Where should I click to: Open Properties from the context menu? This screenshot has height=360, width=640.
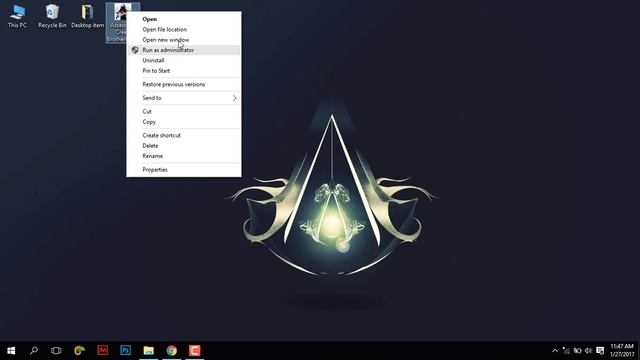[x=183, y=170]
